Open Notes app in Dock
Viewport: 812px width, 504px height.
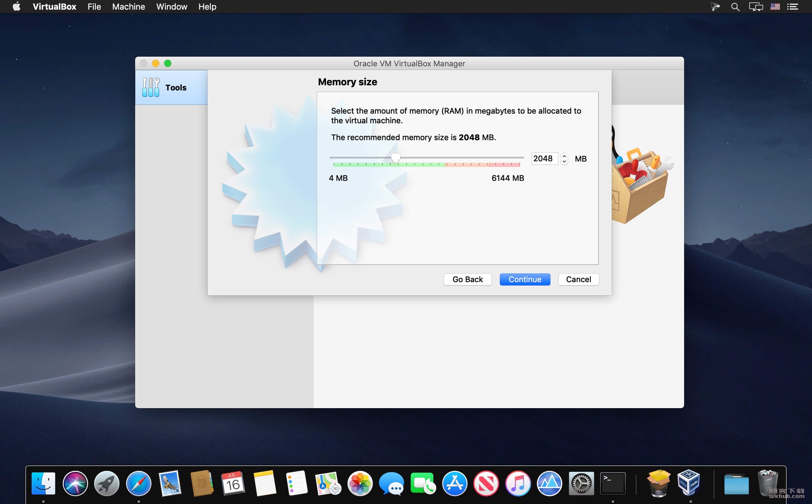pyautogui.click(x=265, y=483)
